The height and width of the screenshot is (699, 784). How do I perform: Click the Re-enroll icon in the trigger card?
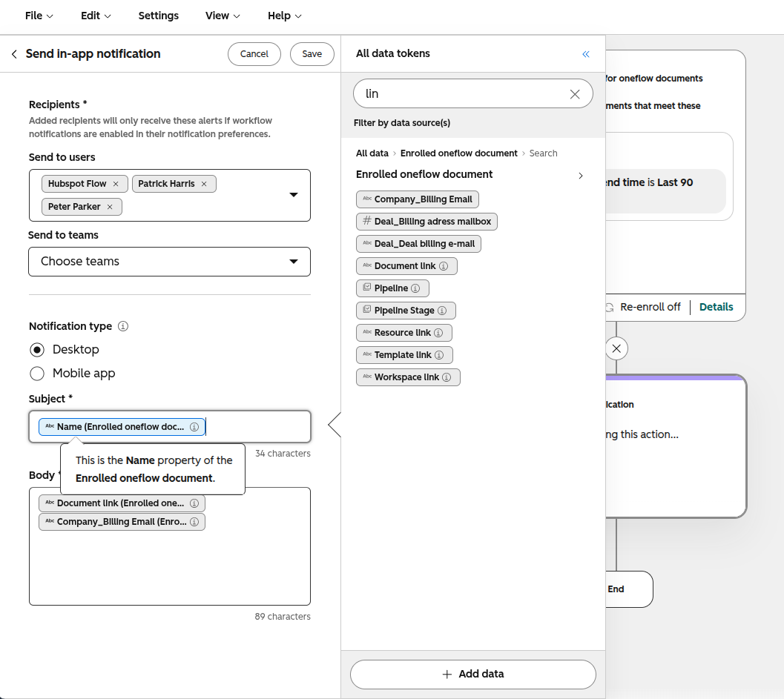coord(609,308)
